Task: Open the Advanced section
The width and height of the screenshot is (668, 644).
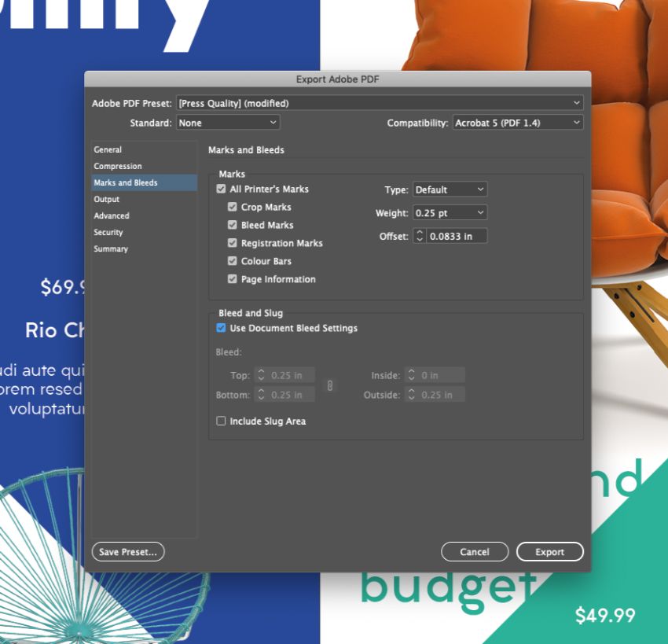Action: (144, 215)
